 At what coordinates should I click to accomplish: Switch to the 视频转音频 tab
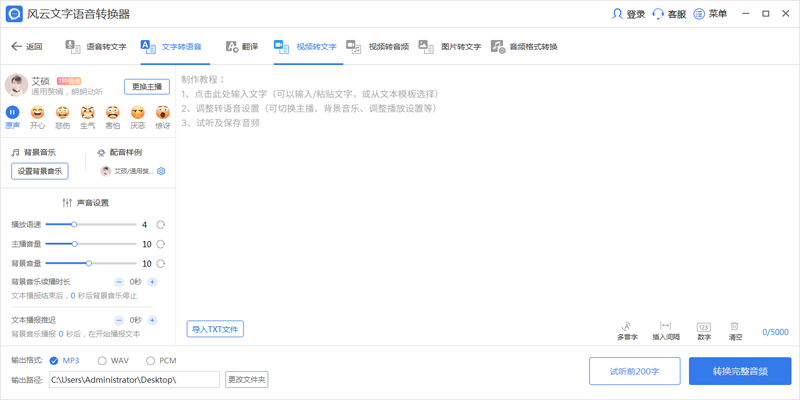378,46
